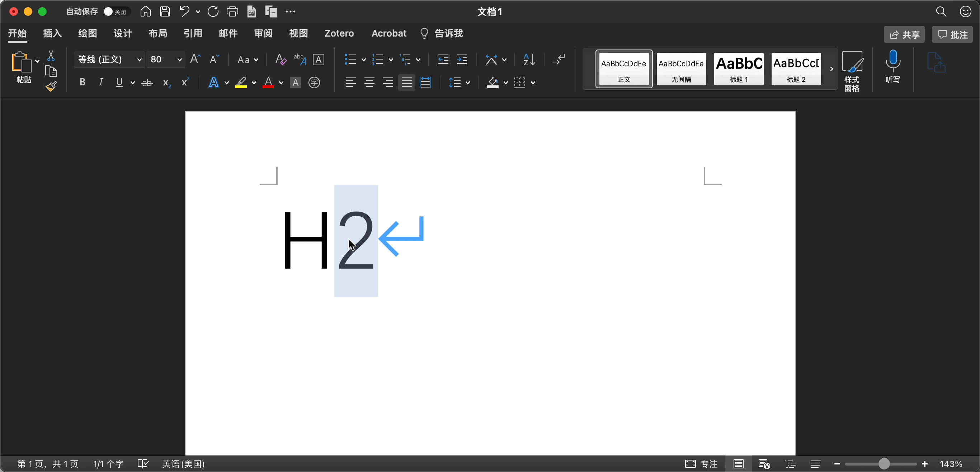
Task: Toggle Italic formatting
Action: tap(101, 82)
